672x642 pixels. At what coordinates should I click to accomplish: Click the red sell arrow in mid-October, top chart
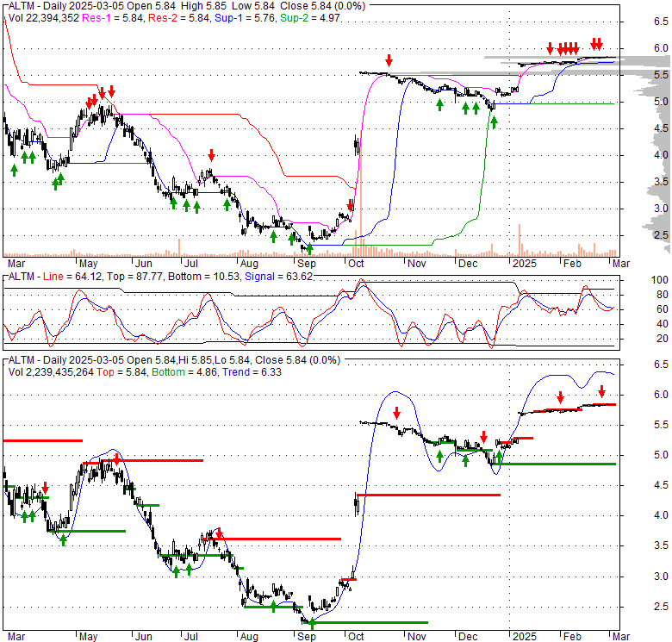[x=389, y=60]
